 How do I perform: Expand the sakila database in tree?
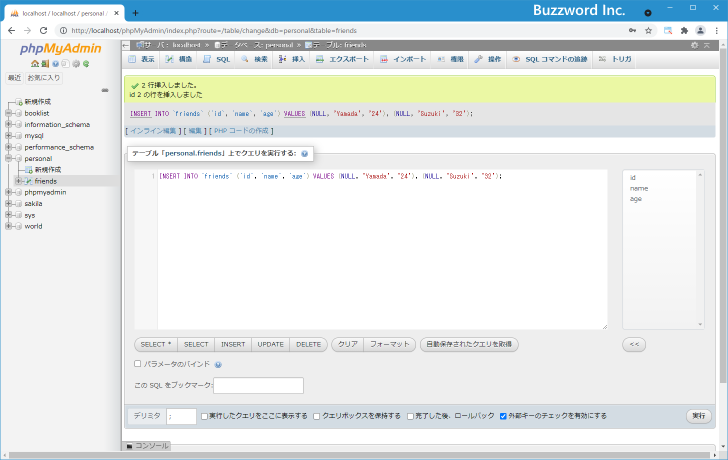(x=9, y=203)
